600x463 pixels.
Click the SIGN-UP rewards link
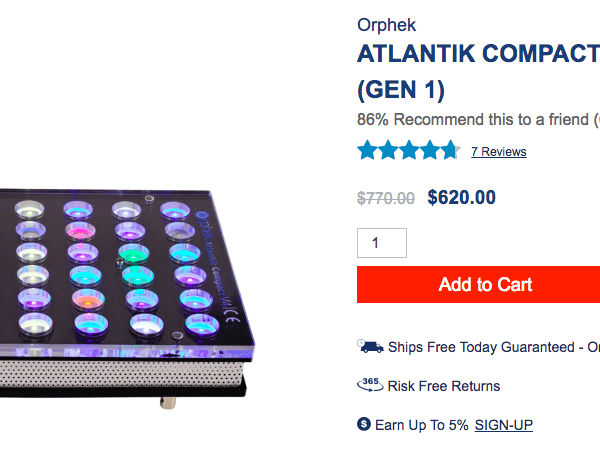[504, 425]
